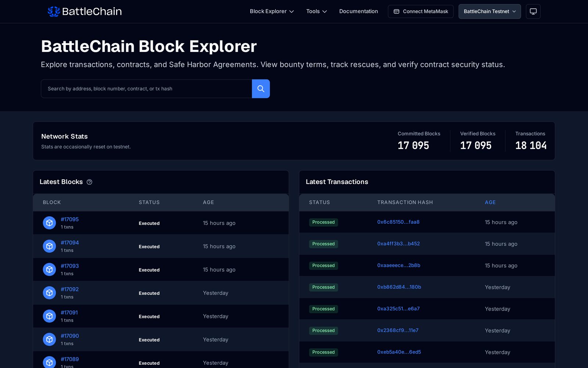Expand the Tools menu
The width and height of the screenshot is (588, 368).
[316, 11]
